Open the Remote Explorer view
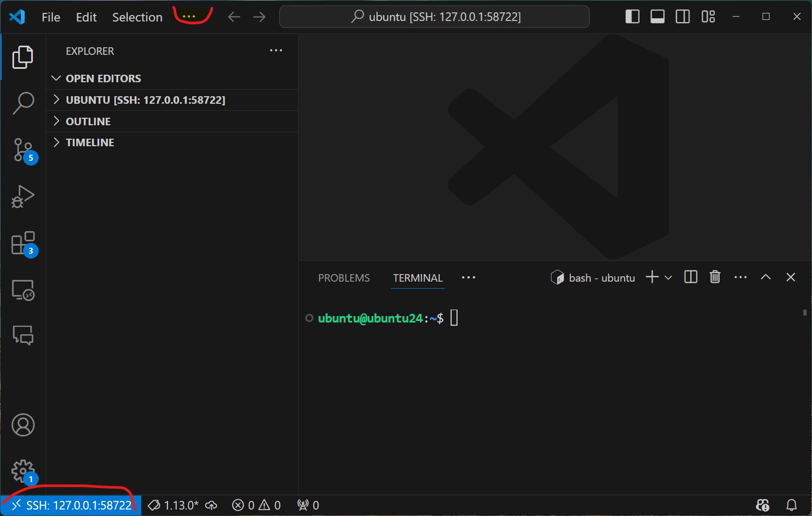This screenshot has width=812, height=516. click(23, 290)
